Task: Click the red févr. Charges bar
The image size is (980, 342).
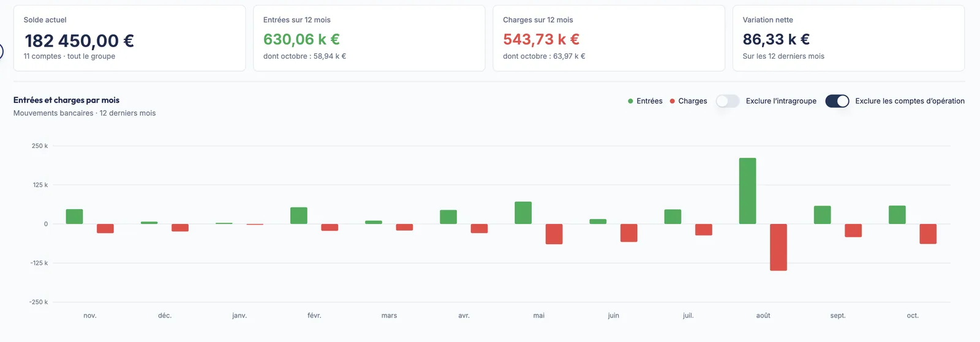Action: pyautogui.click(x=330, y=227)
